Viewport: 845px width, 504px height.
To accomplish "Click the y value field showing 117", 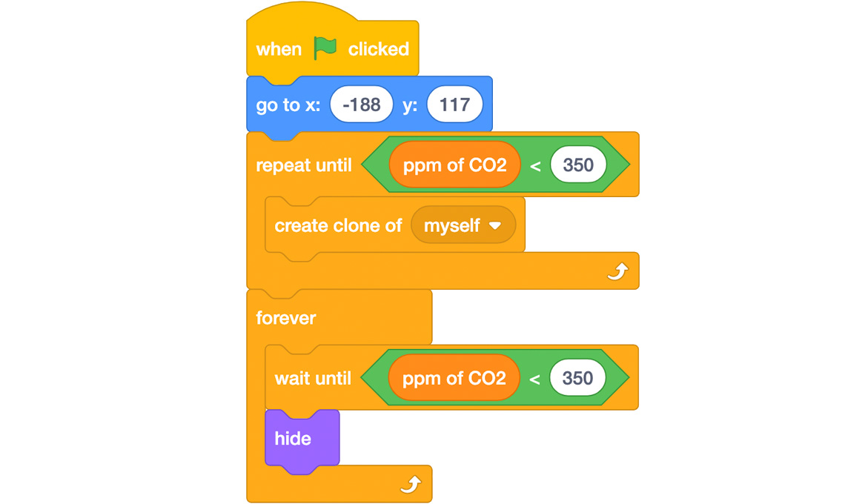I will 454,104.
